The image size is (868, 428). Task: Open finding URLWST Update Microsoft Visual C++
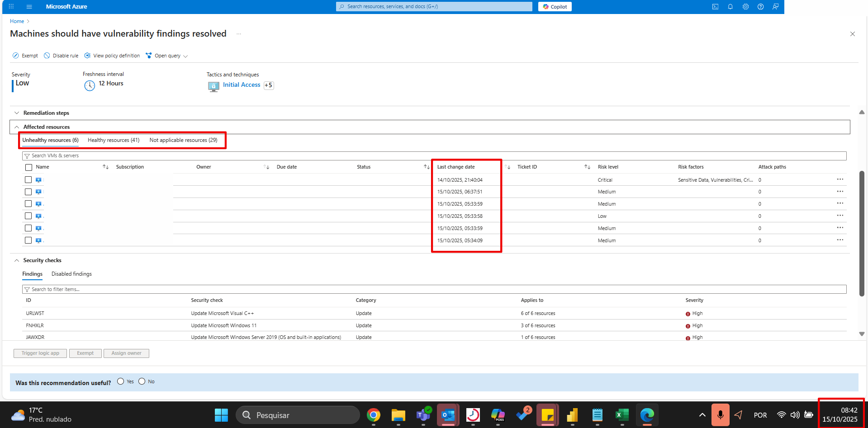434,313
